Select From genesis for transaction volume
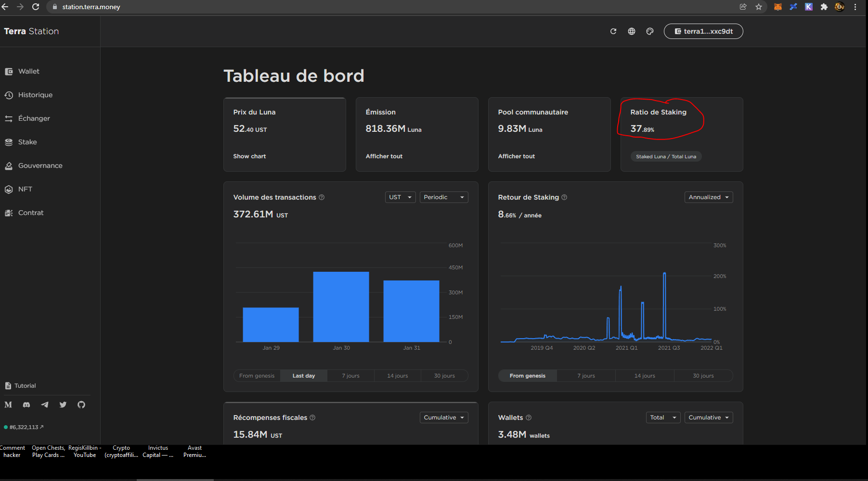 pyautogui.click(x=257, y=376)
